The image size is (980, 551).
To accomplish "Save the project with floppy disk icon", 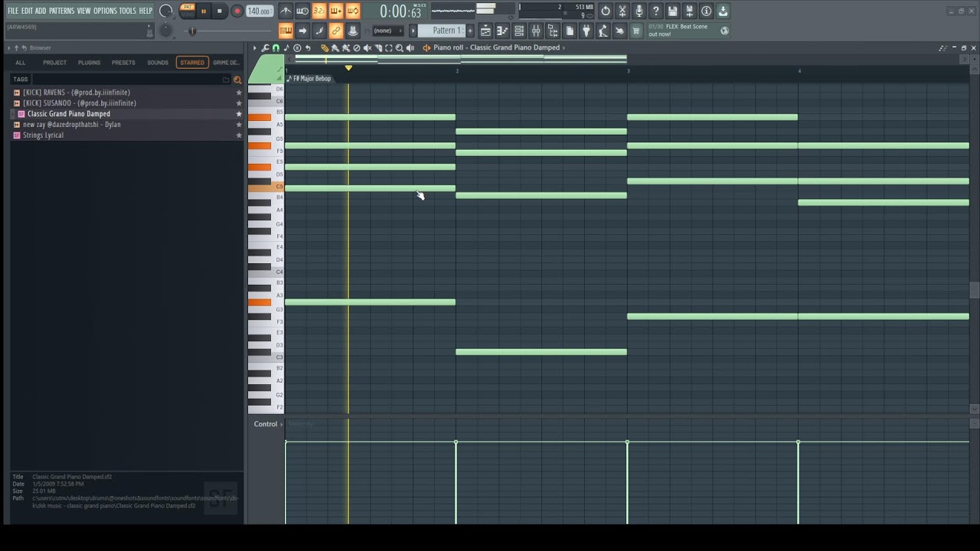I will pyautogui.click(x=673, y=11).
